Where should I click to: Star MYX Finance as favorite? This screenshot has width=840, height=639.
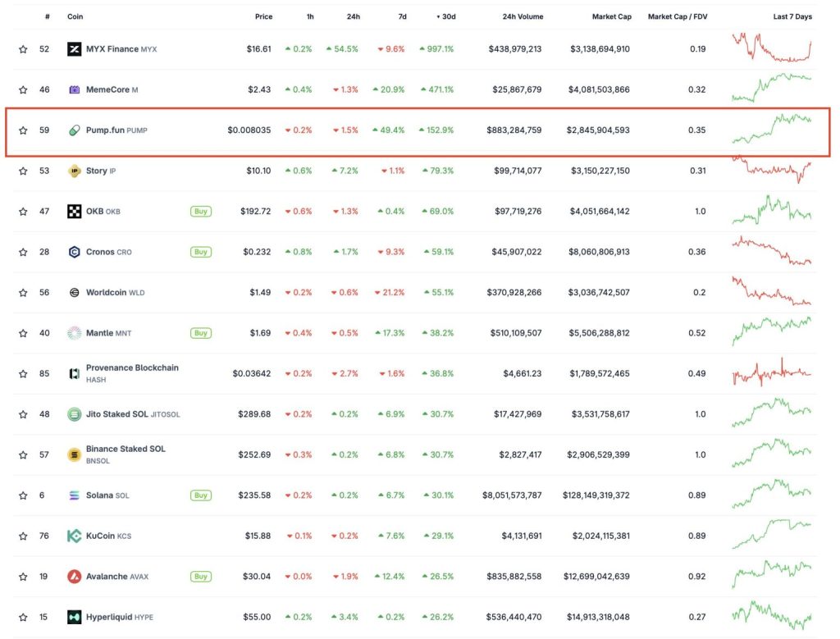pyautogui.click(x=23, y=49)
